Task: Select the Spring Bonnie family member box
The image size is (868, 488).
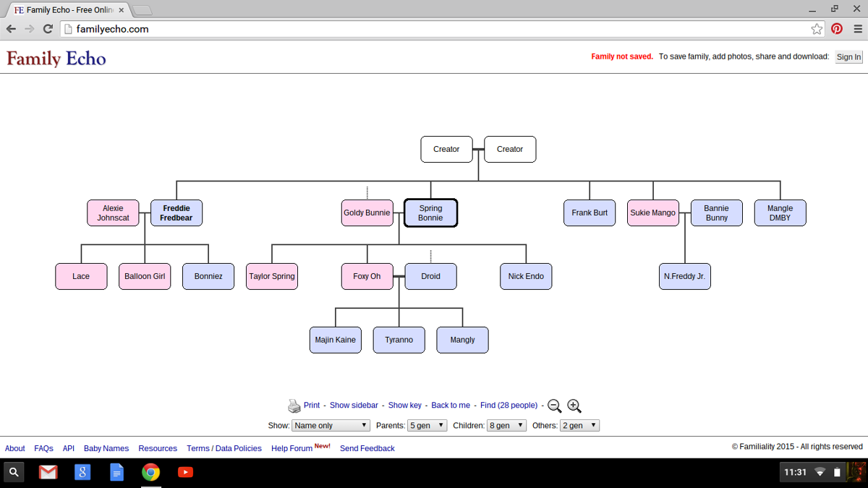Action: 430,213
